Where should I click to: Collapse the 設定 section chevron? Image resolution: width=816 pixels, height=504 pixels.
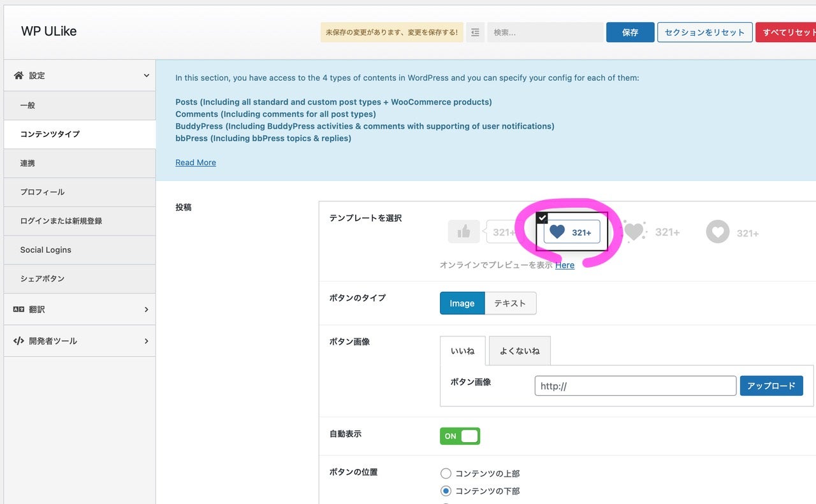tap(146, 75)
